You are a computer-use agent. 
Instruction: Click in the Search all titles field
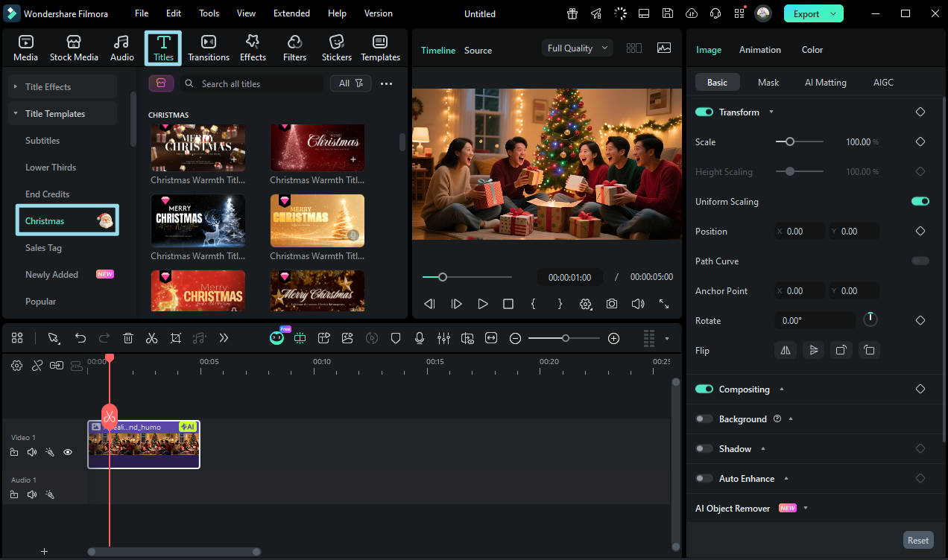(251, 83)
